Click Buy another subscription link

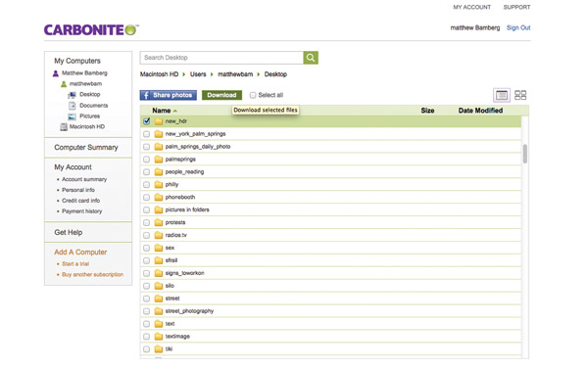tap(93, 275)
